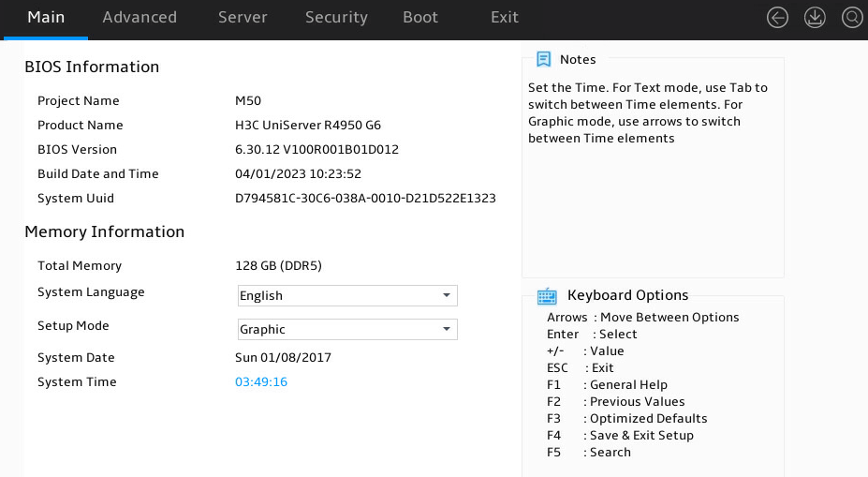
Task: Click the ESC Exit entry
Action: (581, 368)
